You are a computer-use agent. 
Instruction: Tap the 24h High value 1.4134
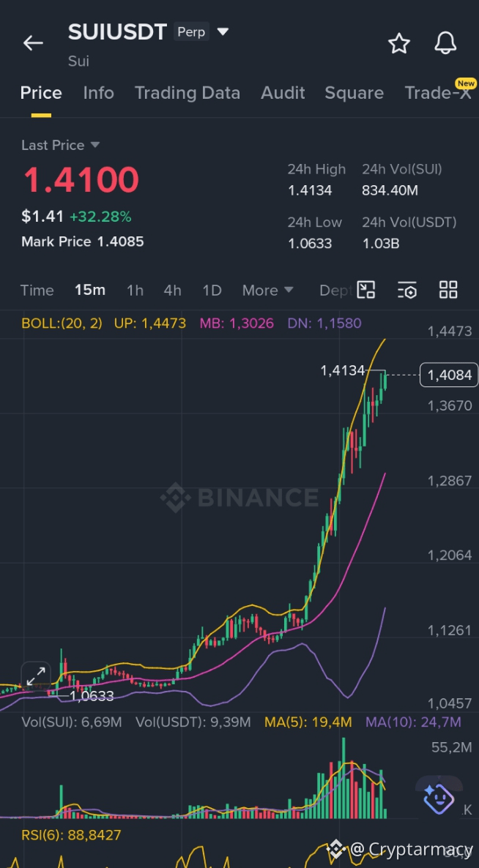[x=310, y=191]
